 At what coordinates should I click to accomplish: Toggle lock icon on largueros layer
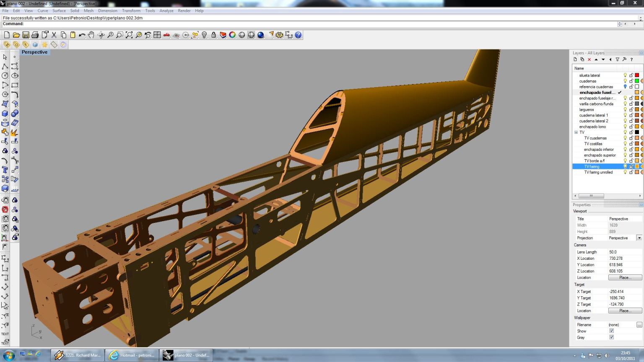(631, 110)
